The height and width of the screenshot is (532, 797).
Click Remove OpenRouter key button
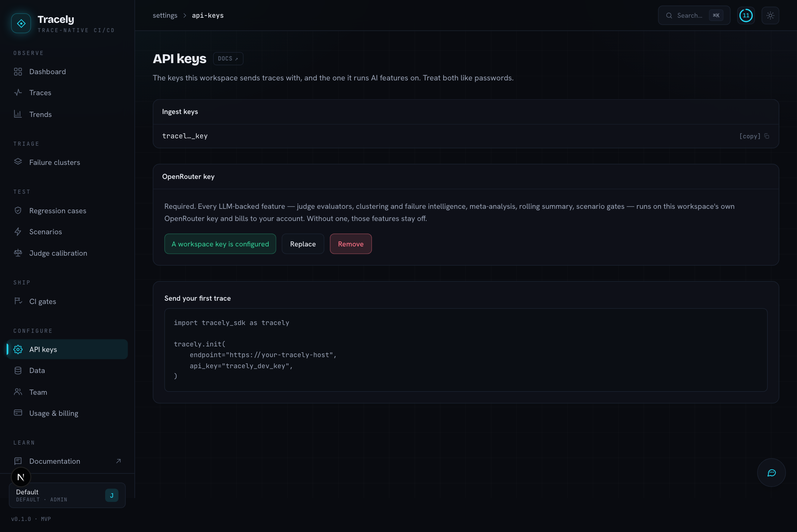click(351, 244)
